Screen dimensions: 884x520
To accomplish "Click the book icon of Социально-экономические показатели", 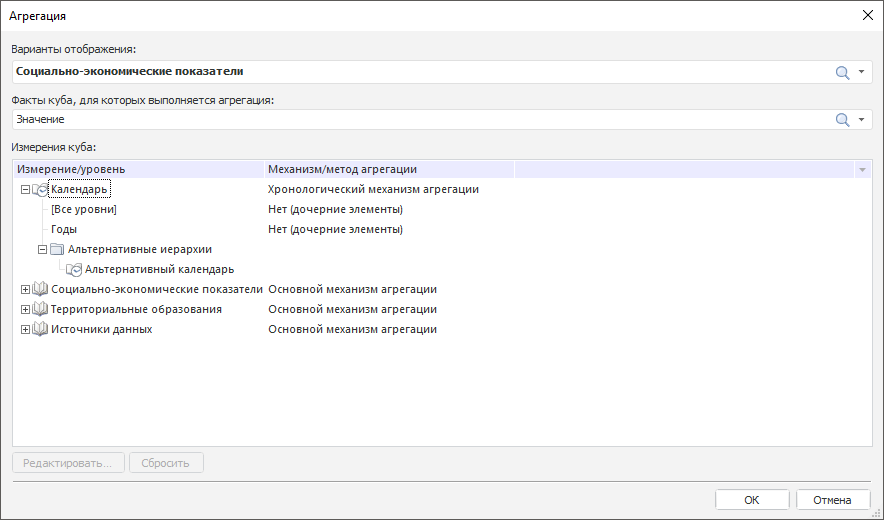I will pyautogui.click(x=40, y=289).
